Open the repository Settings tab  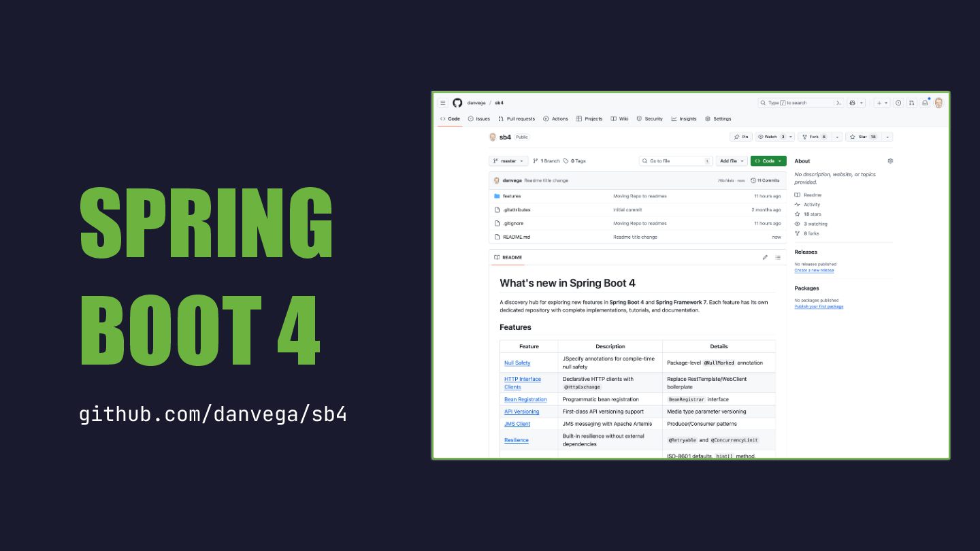click(x=718, y=119)
